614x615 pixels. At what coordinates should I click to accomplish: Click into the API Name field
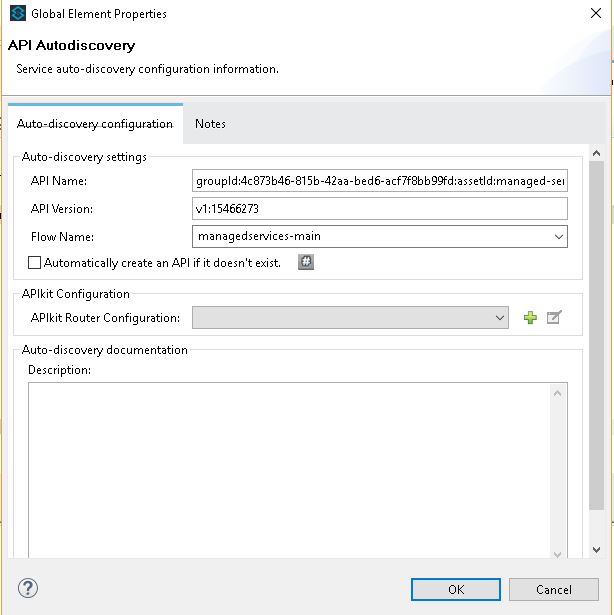tap(380, 181)
